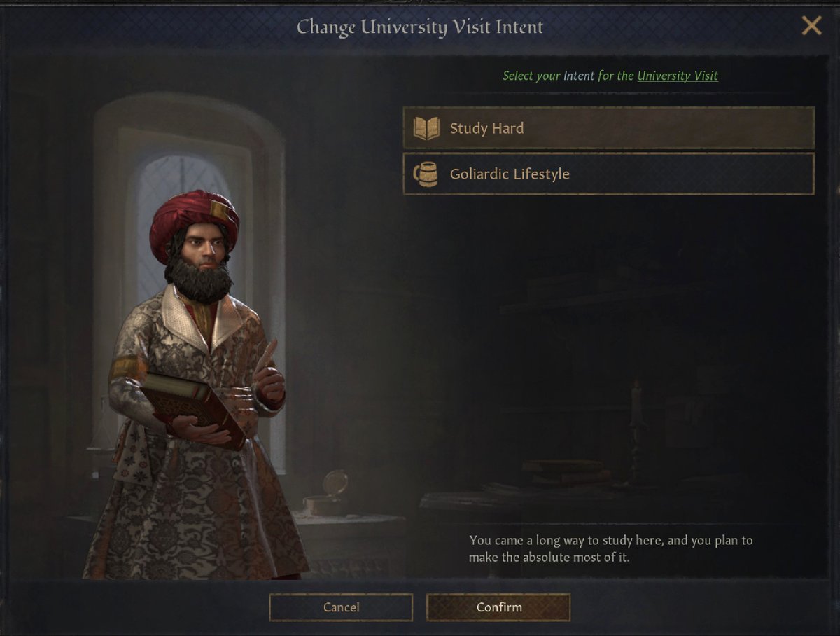Confirm the selected intent
840x636 pixels.
pyautogui.click(x=498, y=607)
